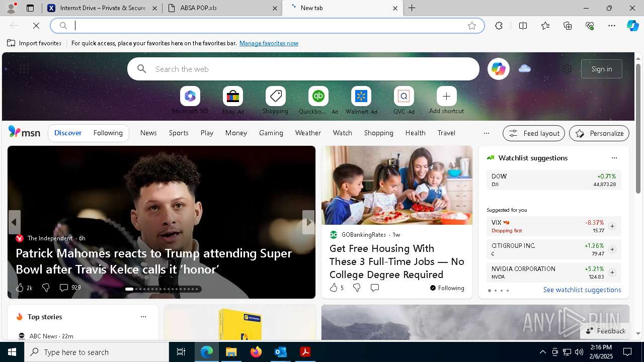Select the Discover feed tab
Viewport: 644px width, 362px height.
point(68,133)
